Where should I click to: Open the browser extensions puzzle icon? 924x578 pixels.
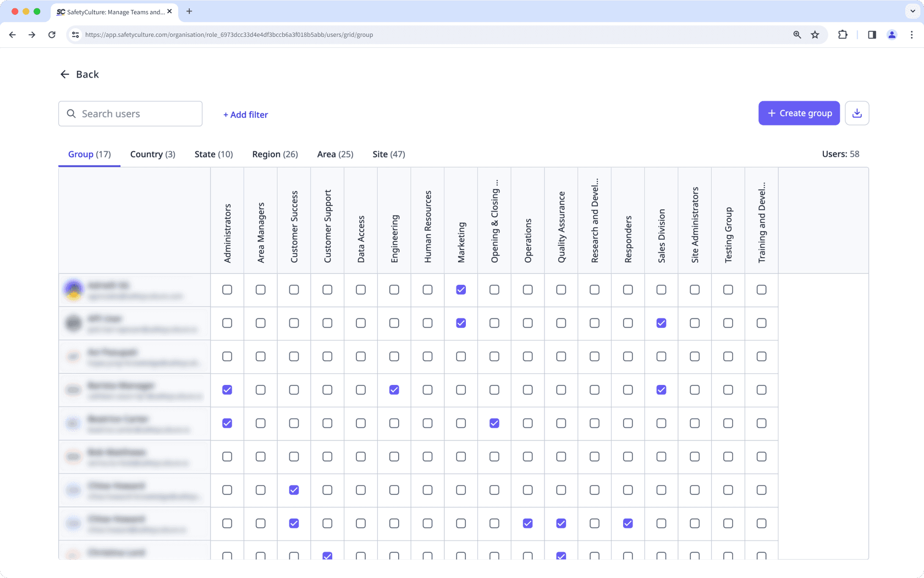(843, 34)
